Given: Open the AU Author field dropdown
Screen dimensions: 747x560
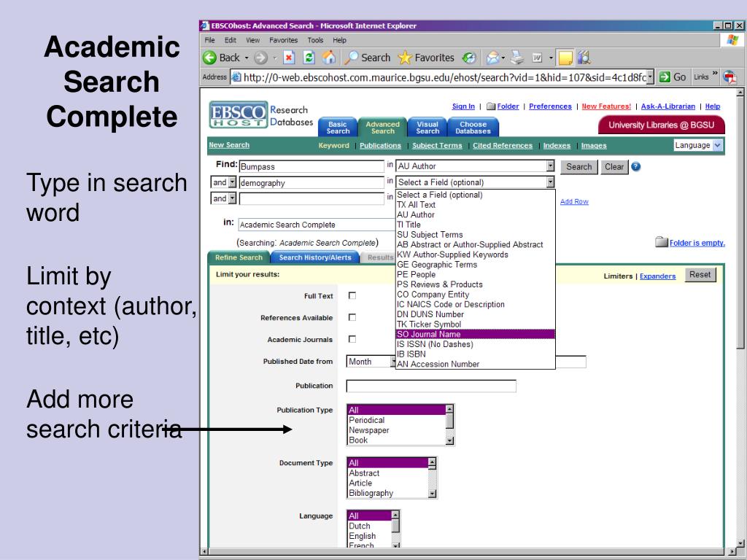Looking at the screenshot, I should click(x=475, y=166).
